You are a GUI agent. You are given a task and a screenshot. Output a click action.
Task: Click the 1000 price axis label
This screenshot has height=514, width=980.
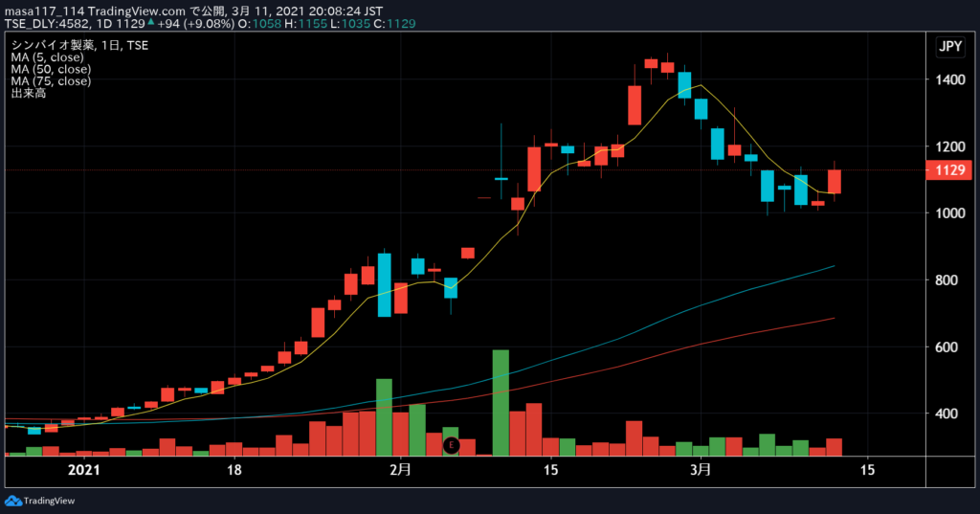[x=950, y=213]
